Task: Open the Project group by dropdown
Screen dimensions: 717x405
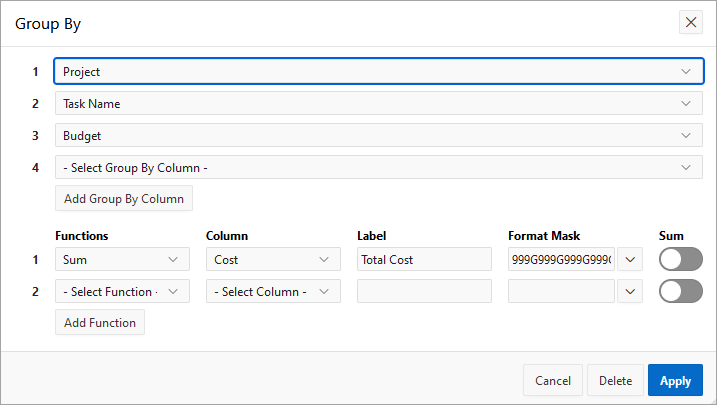Action: pyautogui.click(x=378, y=72)
